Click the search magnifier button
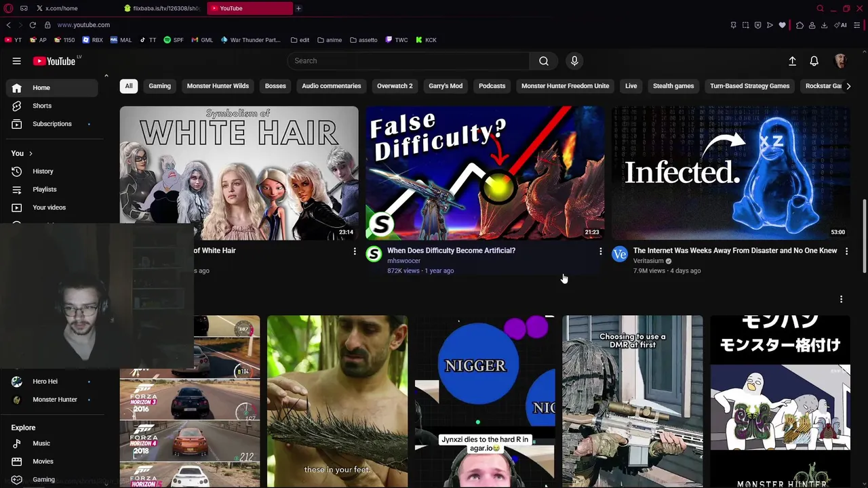Viewport: 868px width, 488px height. tap(544, 61)
